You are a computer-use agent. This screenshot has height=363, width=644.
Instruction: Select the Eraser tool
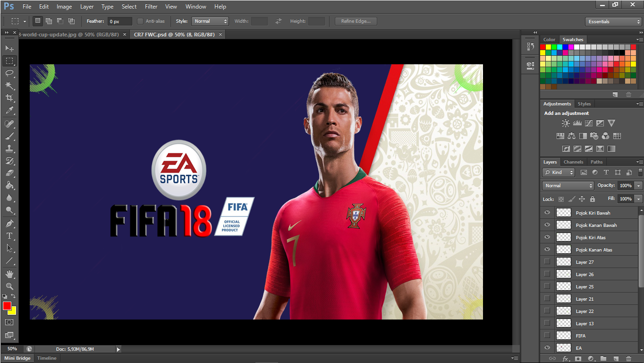9,173
